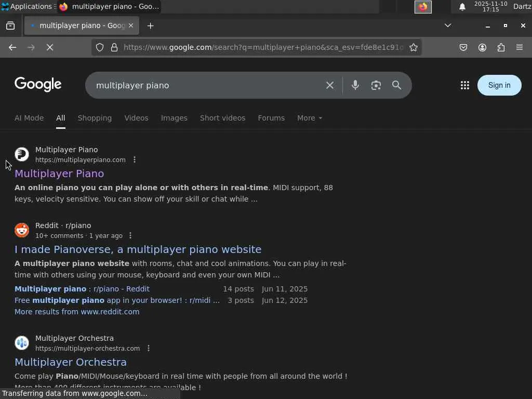This screenshot has width=532, height=399.
Task: Open a new browser tab
Action: click(x=150, y=26)
